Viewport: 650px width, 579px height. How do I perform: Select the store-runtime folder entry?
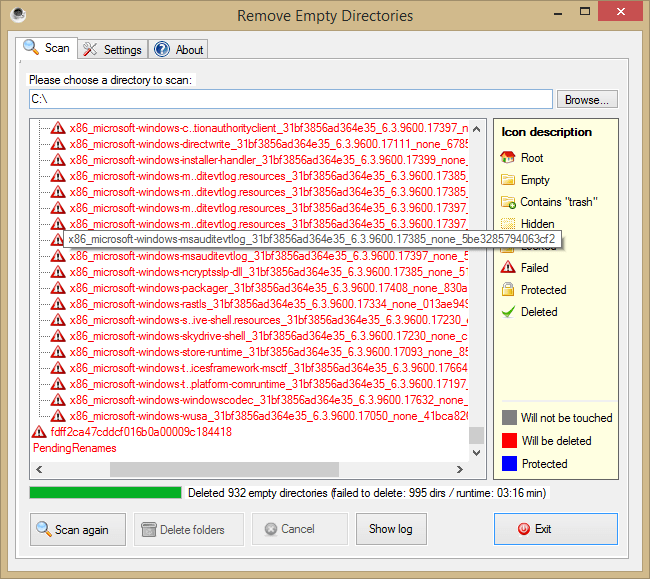[269, 352]
